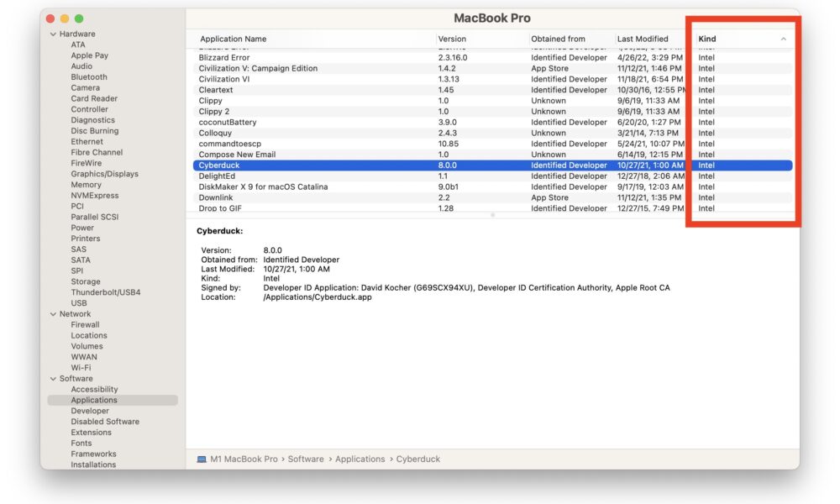Select Parallel SCSI in the sidebar
Screen dimensions: 840x504
coord(95,217)
